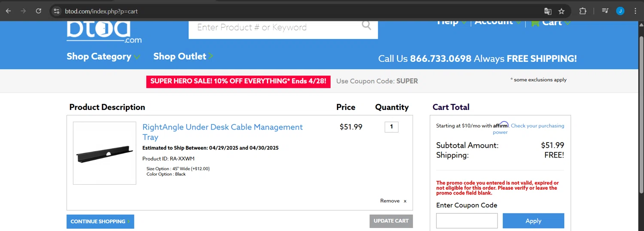Click the Product ID RA-XXWM text
The image size is (644, 231).
click(168, 159)
